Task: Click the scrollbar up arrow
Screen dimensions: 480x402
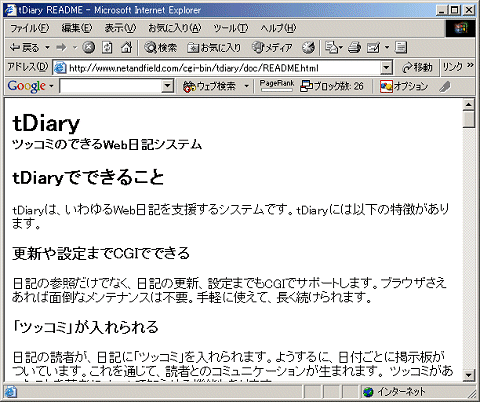Action: pos(469,105)
